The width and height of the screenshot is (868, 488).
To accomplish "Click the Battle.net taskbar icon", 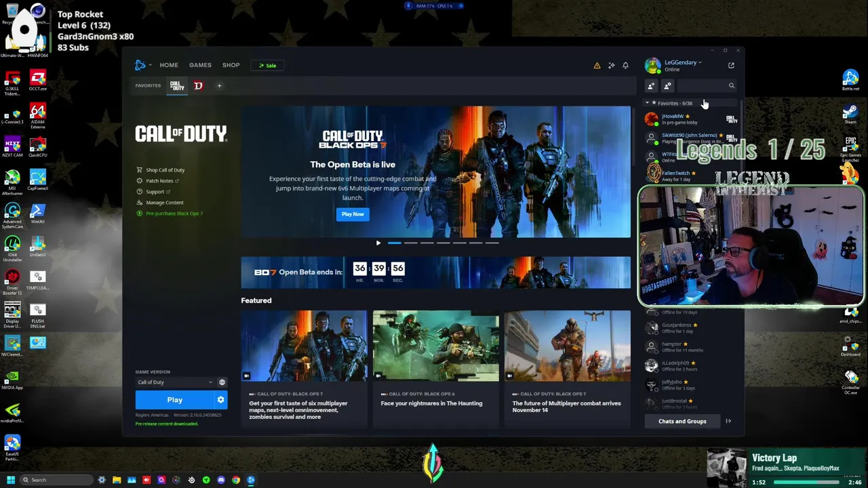I will (251, 480).
